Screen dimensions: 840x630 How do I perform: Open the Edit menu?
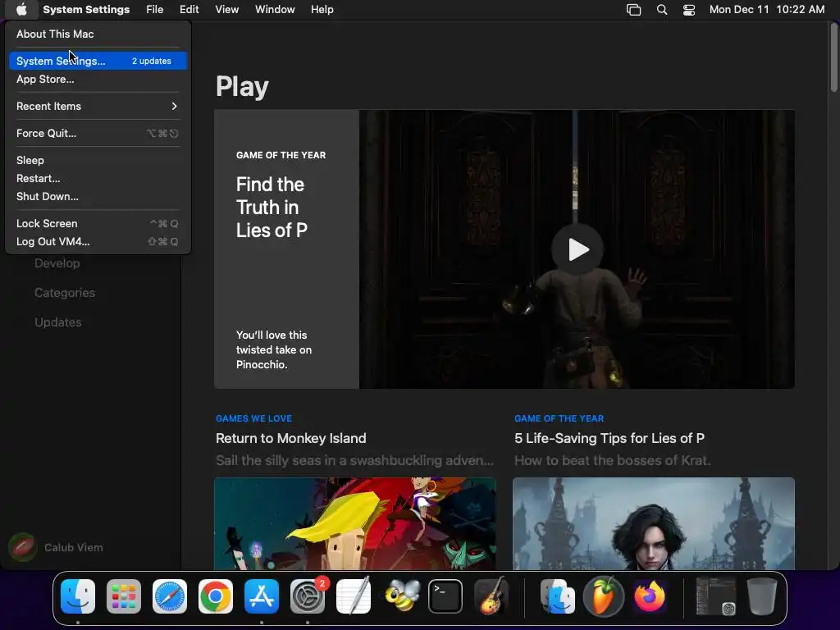pyautogui.click(x=189, y=10)
